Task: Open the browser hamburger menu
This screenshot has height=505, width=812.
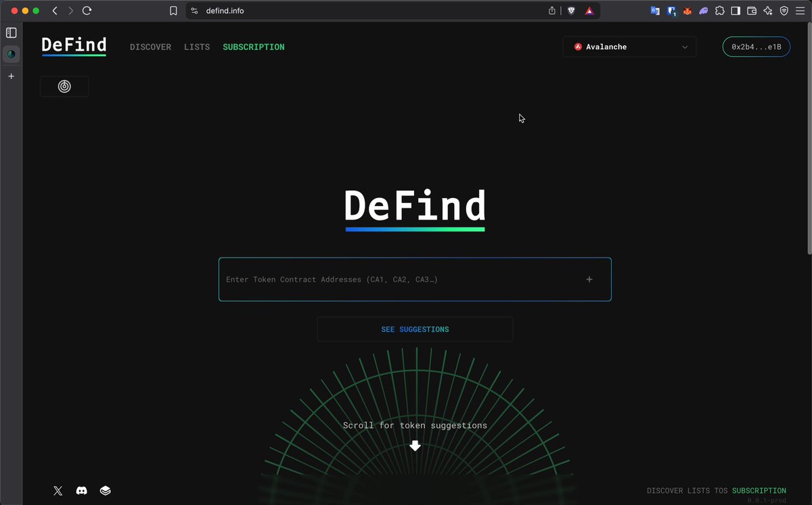Action: click(x=800, y=11)
